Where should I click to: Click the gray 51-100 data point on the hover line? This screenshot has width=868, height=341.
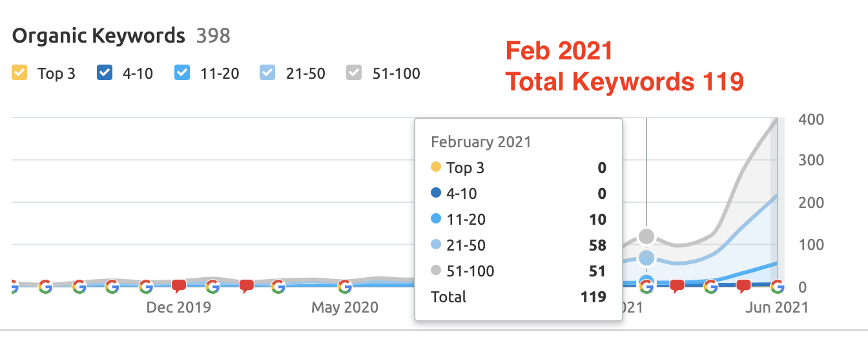pyautogui.click(x=646, y=237)
